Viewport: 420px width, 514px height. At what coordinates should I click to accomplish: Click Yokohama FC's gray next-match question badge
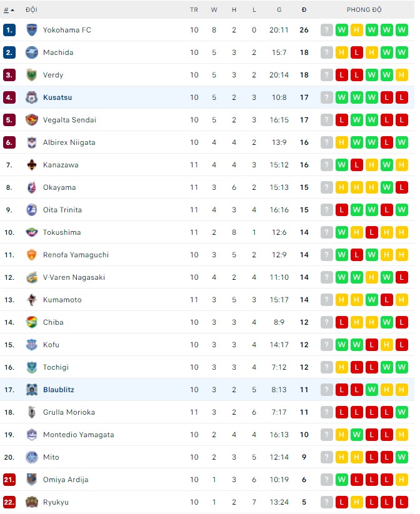327,30
